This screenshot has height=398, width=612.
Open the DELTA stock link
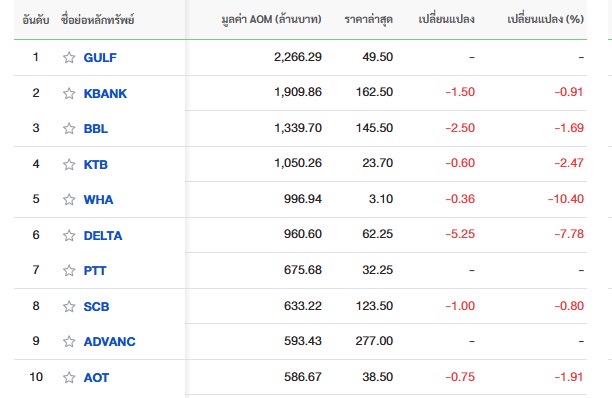(103, 236)
